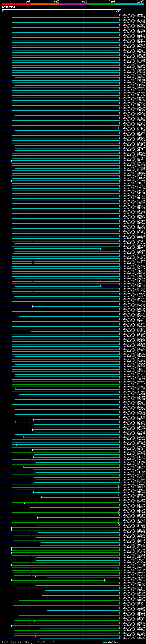
Task: Select hit label UniRef100_O49892
Action: click(x=134, y=490)
